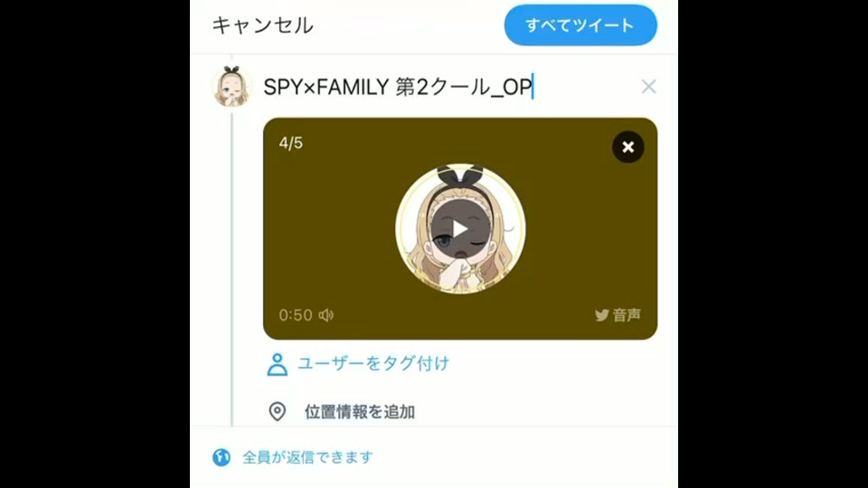Open ユーザーをタグ付け link
868x488 pixels.
373,363
